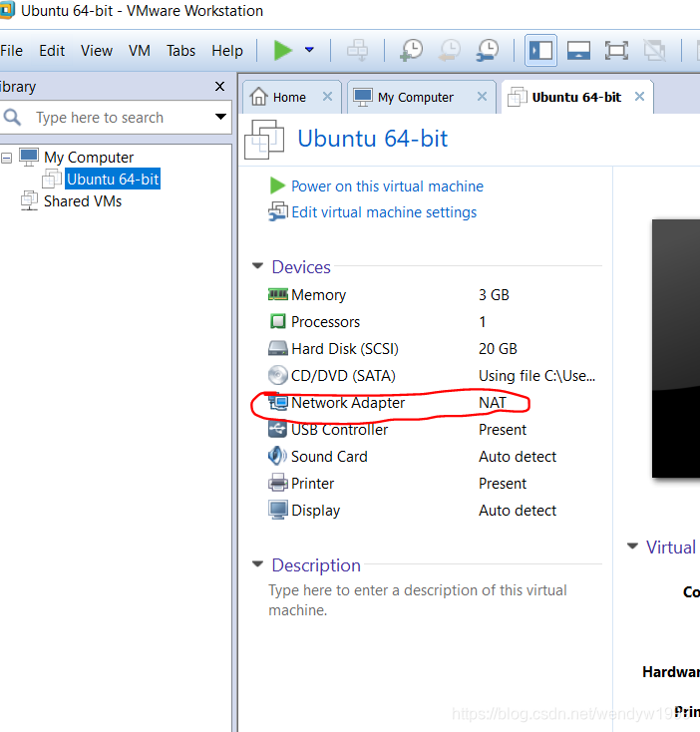Select the Network Adapter label
700x732 pixels.
coord(348,403)
